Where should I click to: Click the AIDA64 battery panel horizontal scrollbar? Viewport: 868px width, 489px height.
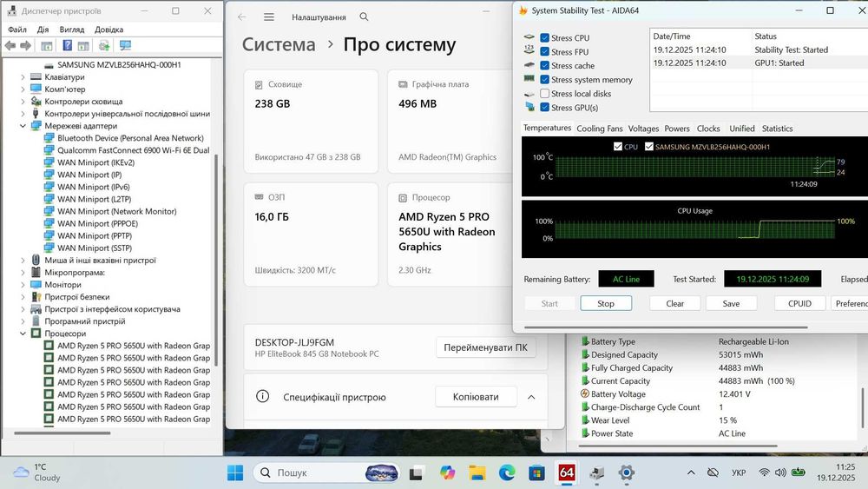click(x=678, y=446)
